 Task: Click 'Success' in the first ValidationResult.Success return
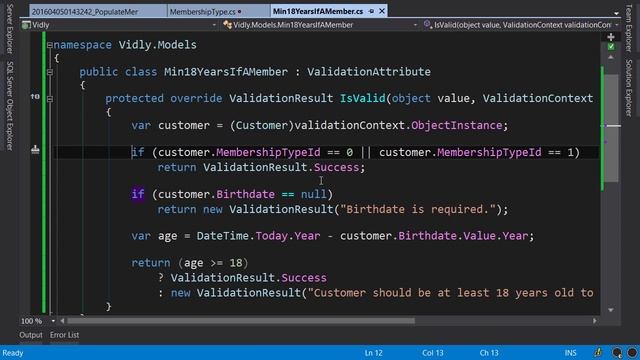pyautogui.click(x=336, y=167)
